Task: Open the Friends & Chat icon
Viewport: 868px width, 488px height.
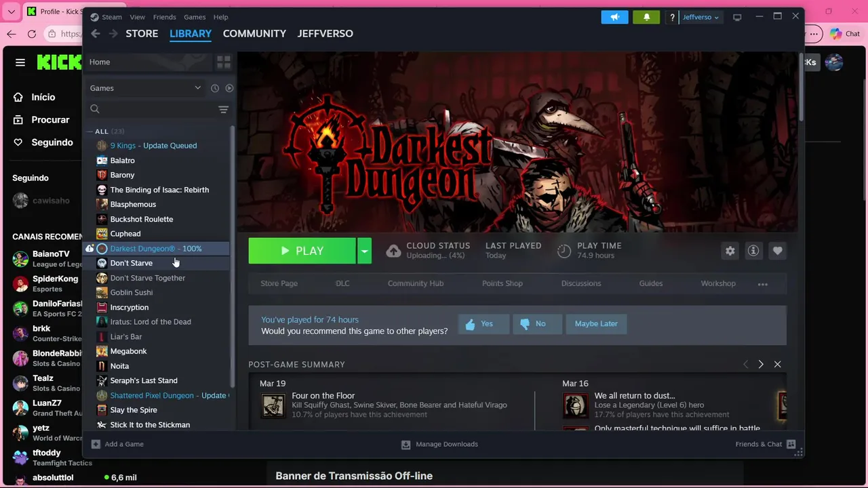Action: [791, 444]
